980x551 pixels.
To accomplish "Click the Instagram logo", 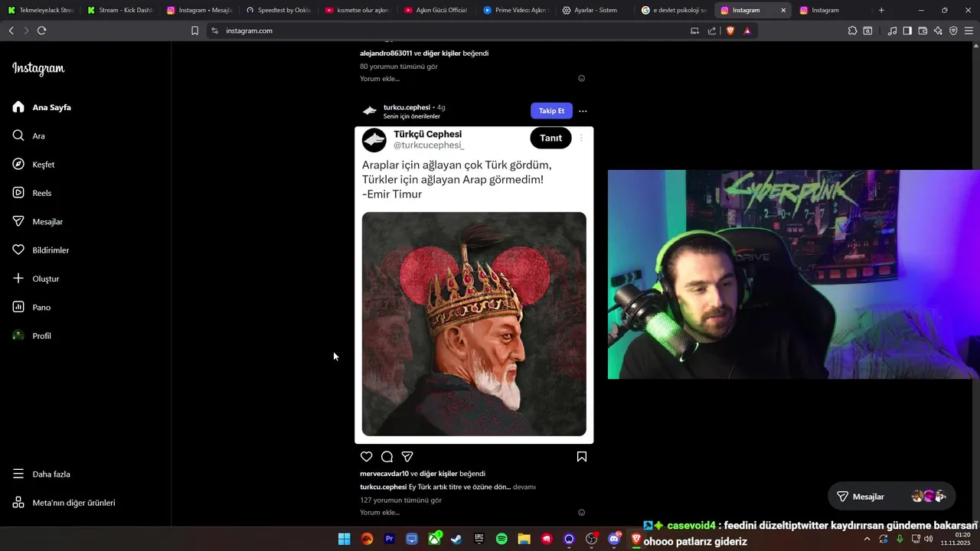I will click(38, 69).
